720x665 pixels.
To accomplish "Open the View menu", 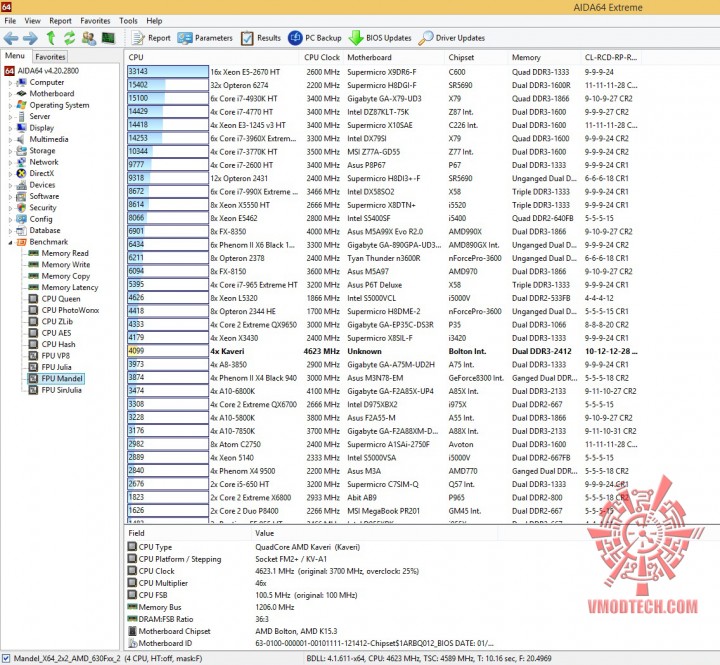I will point(32,21).
